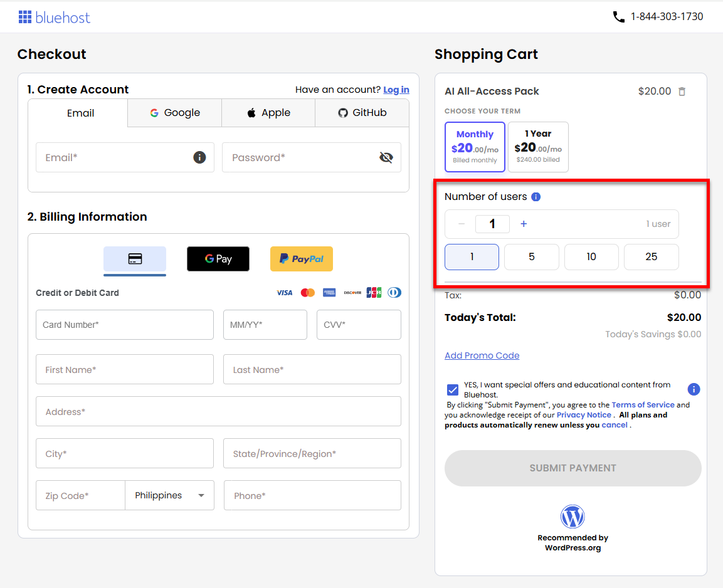Switch to the Apple sign-up tab
The height and width of the screenshot is (588, 723).
tap(268, 113)
